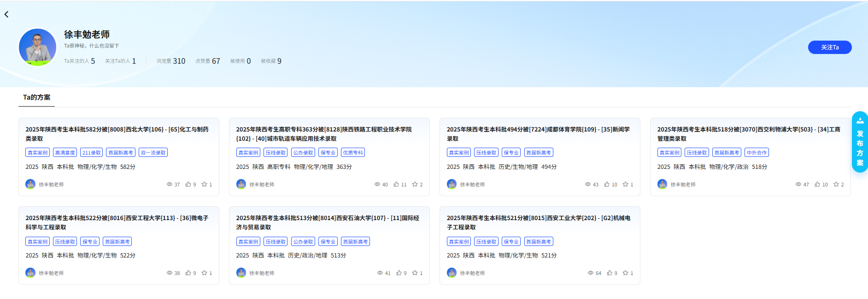This screenshot has width=868, height=299.
Task: Click the star icon on 西北大学 card
Action: 204,184
